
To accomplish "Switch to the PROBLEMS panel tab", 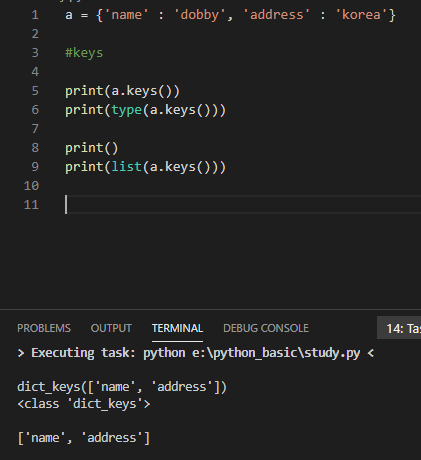I will pos(44,328).
